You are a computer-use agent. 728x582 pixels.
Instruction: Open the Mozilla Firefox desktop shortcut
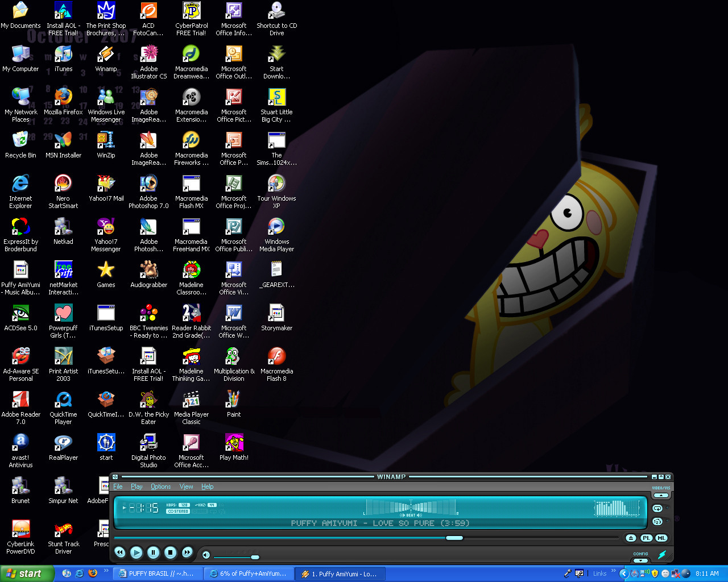[63, 102]
